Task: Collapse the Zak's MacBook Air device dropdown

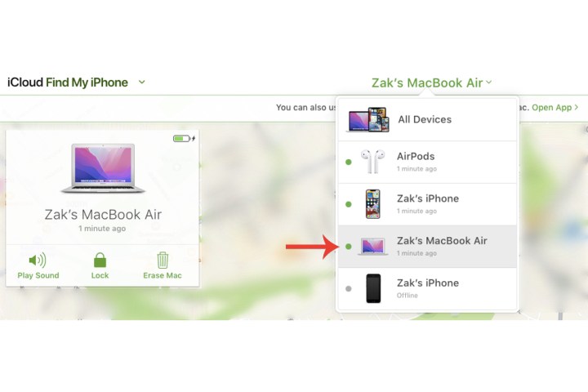Action: (x=431, y=82)
